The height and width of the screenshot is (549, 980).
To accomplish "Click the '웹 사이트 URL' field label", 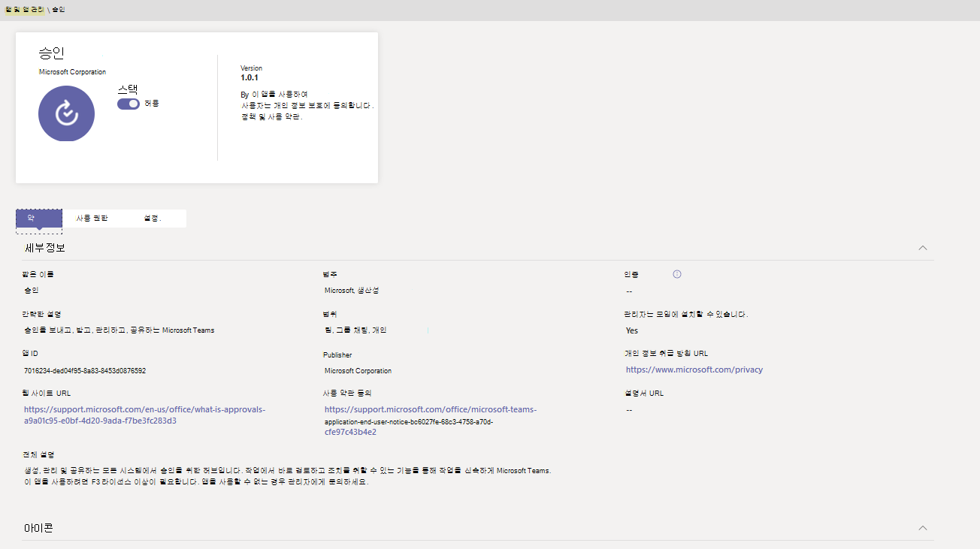I will point(47,394).
